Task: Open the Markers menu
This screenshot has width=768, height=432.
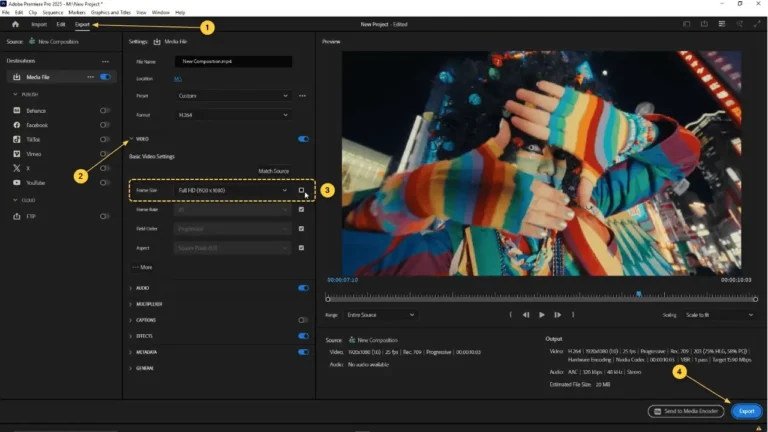Action: coord(77,12)
